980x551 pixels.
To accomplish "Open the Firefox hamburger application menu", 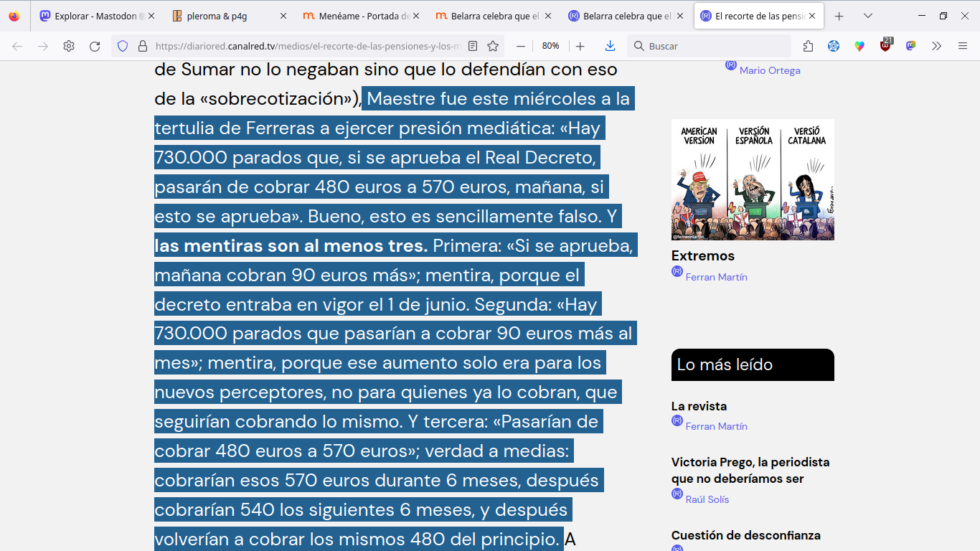I will click(x=963, y=46).
